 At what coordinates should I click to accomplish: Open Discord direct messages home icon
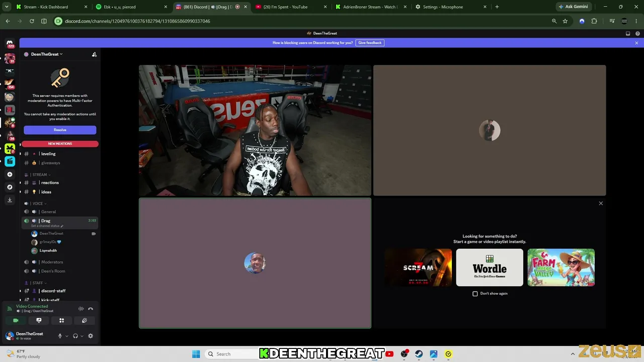[x=10, y=44]
